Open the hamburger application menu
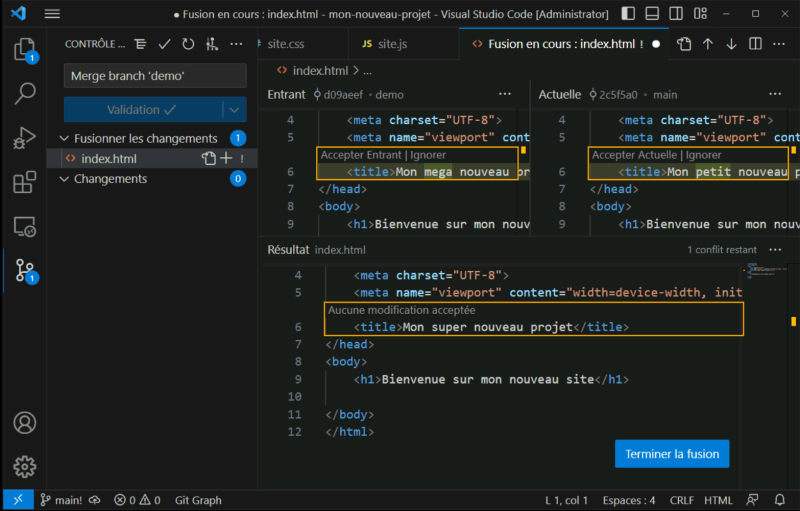 [x=52, y=14]
